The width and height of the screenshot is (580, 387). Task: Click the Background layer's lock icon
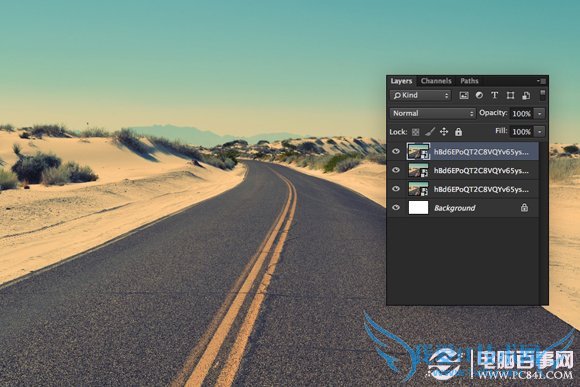[524, 208]
